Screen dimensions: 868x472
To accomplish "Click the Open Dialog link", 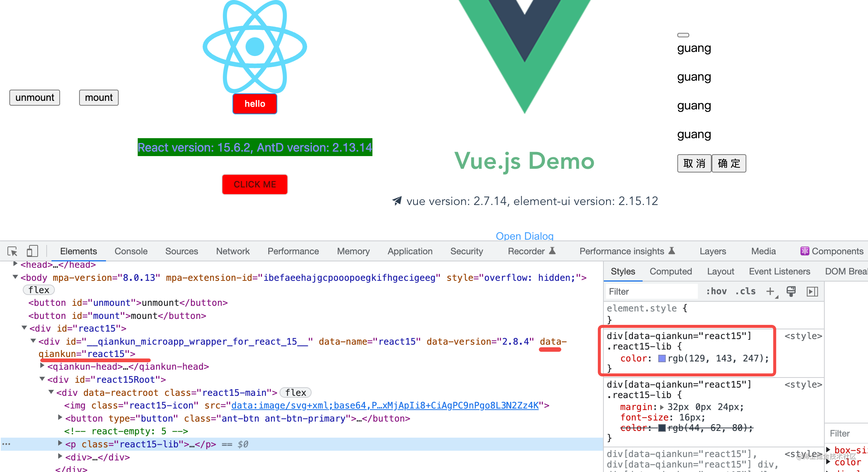I will coord(524,236).
